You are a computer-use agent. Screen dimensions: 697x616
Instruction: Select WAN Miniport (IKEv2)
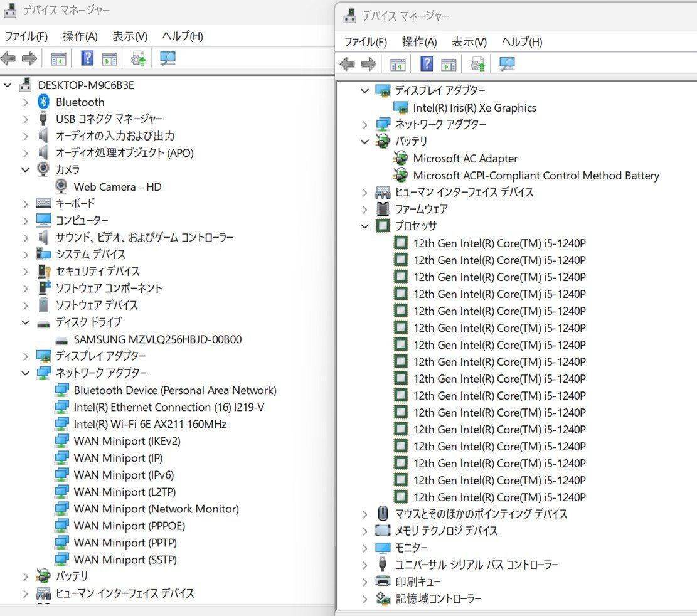(127, 441)
